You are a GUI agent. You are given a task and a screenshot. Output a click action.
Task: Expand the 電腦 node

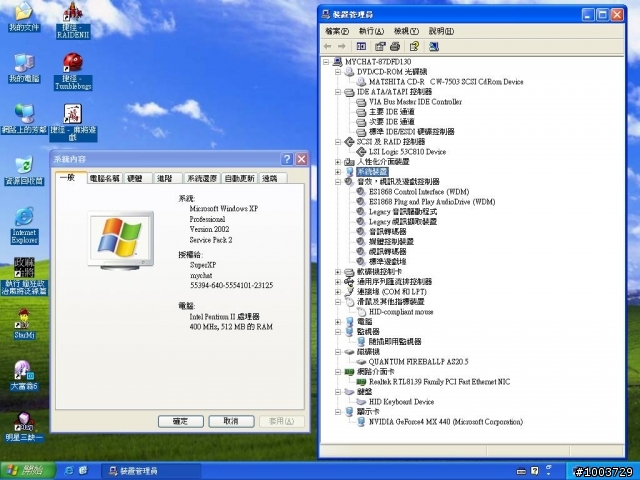[338, 322]
